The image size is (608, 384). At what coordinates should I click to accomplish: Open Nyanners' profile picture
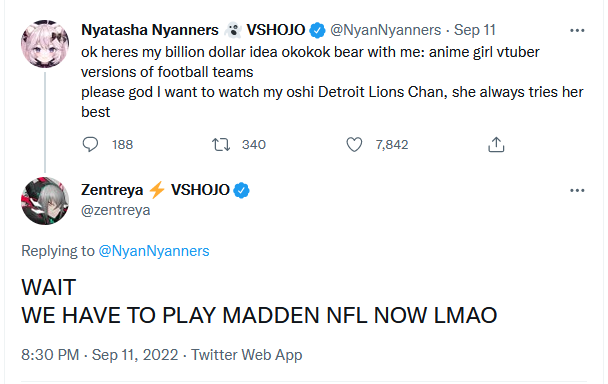(x=45, y=44)
